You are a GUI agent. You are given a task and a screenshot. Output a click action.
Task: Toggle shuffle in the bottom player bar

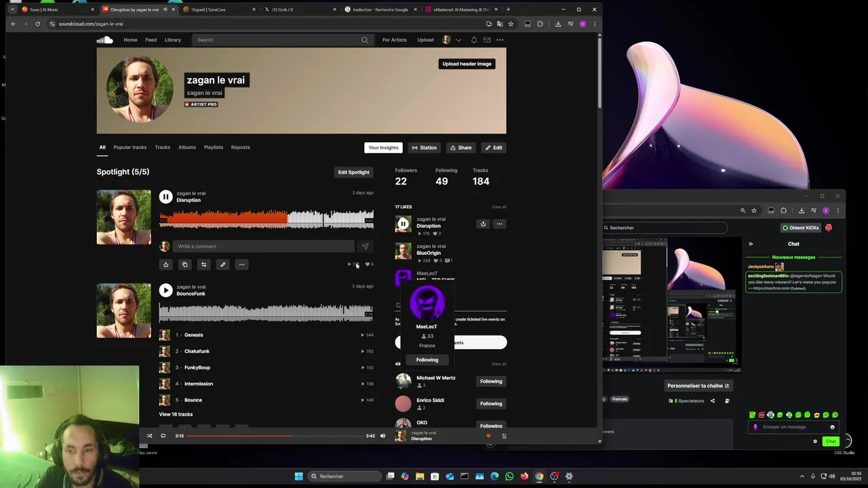click(x=150, y=436)
